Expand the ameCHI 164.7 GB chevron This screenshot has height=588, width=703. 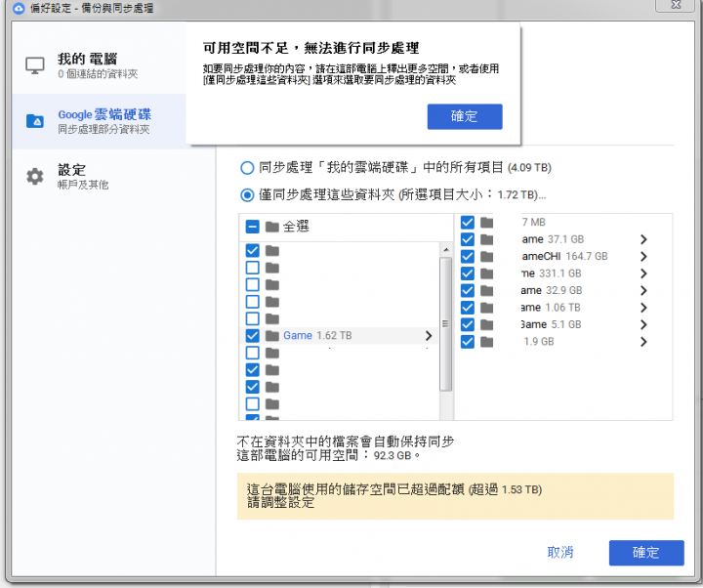643,257
